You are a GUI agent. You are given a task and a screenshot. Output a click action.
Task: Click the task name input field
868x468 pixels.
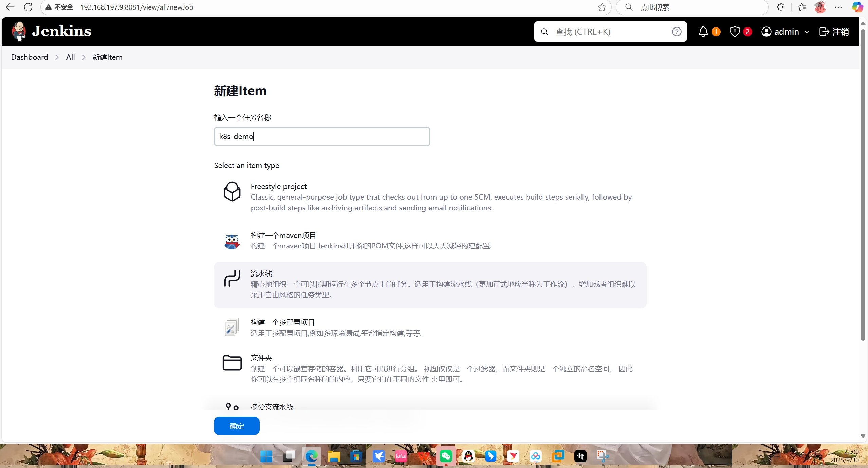[x=321, y=136]
